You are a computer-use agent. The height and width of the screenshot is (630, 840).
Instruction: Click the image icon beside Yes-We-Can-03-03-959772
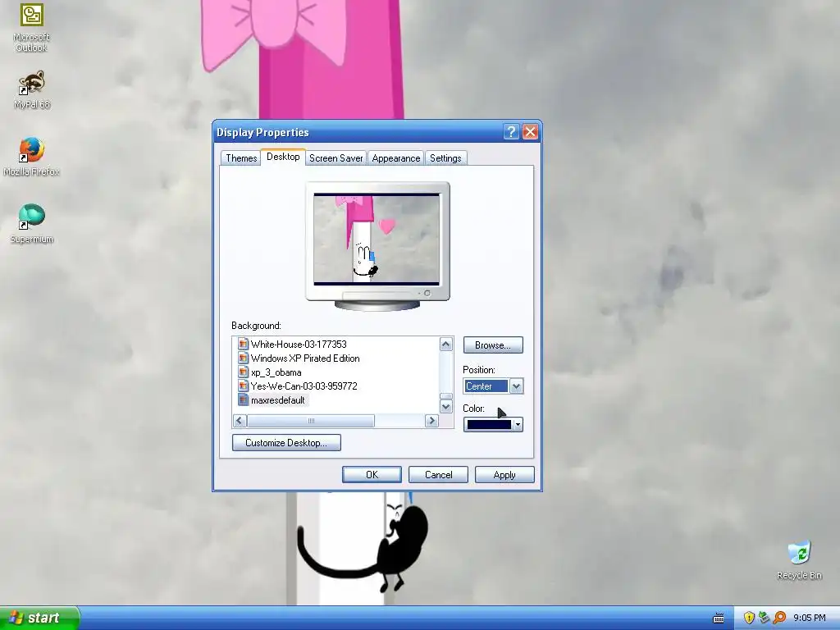coord(243,386)
